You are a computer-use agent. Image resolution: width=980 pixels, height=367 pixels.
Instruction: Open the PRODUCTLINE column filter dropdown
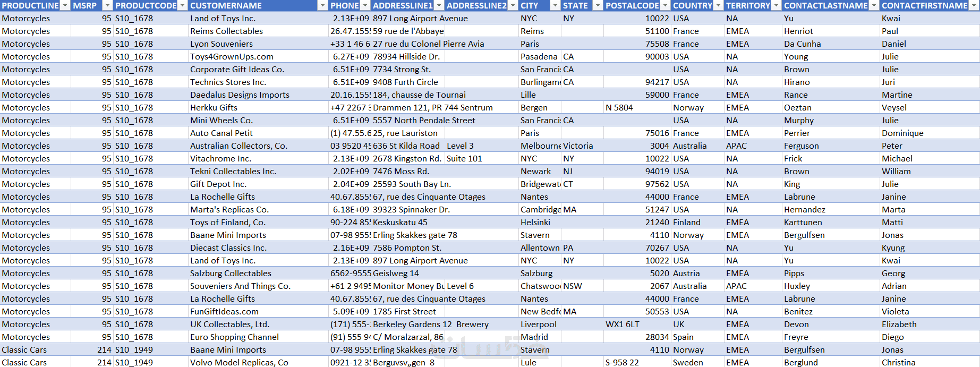point(65,5)
